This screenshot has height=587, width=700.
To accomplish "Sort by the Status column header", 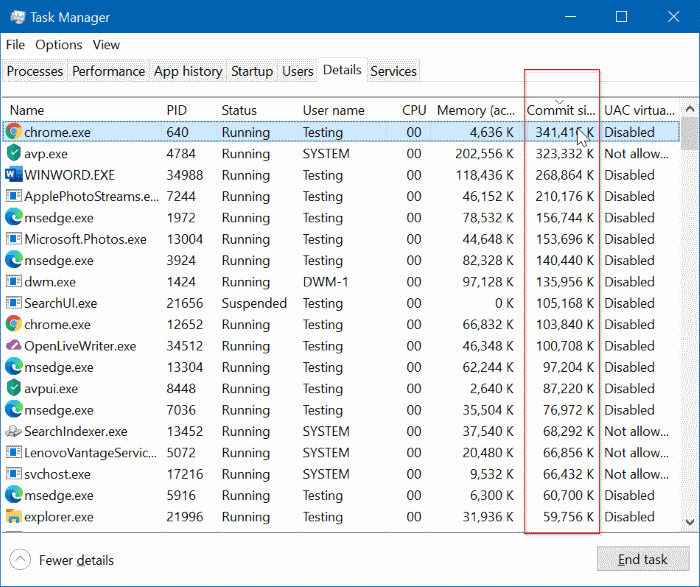I will pyautogui.click(x=258, y=110).
